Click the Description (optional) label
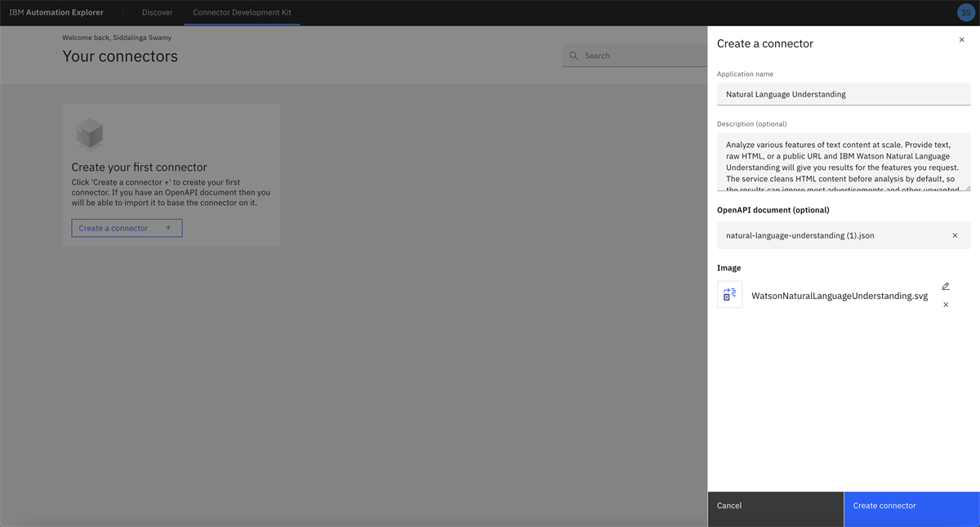980x527 pixels. click(752, 124)
